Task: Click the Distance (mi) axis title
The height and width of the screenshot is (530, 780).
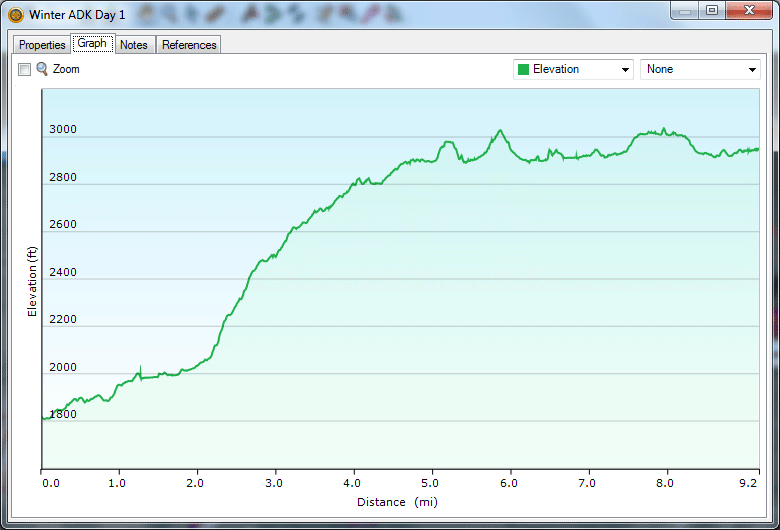Action: [397, 502]
